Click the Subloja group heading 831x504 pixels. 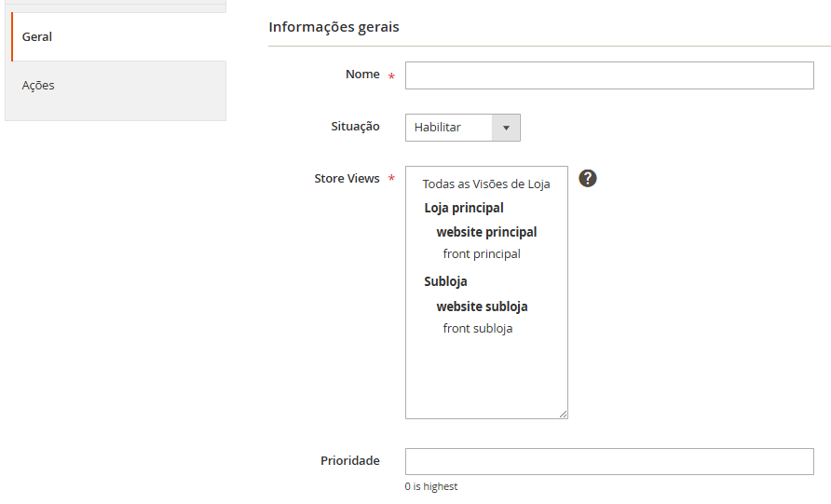coord(445,281)
